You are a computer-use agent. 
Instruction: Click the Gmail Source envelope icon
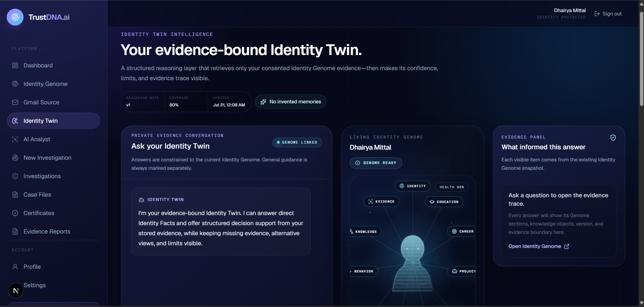tap(15, 102)
